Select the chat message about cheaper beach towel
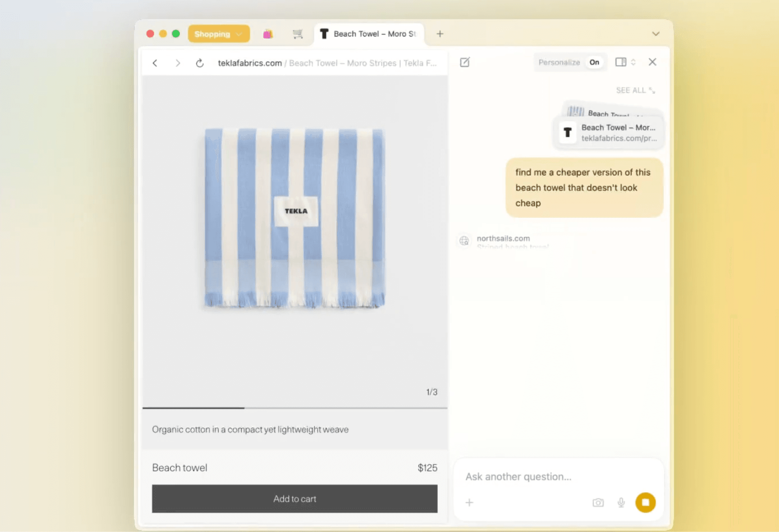This screenshot has height=532, width=779. click(584, 188)
